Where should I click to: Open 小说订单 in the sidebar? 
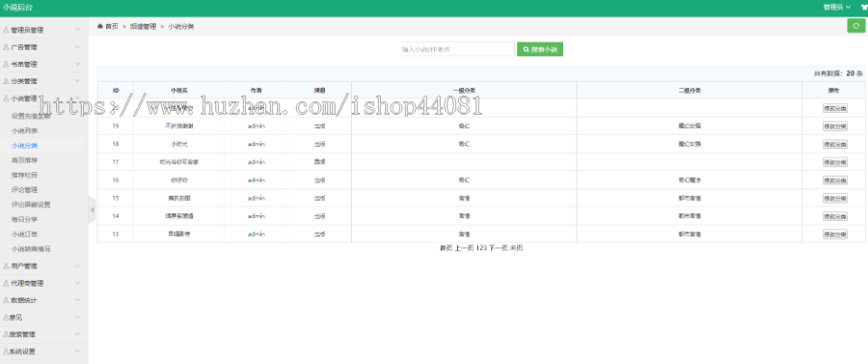(x=24, y=235)
